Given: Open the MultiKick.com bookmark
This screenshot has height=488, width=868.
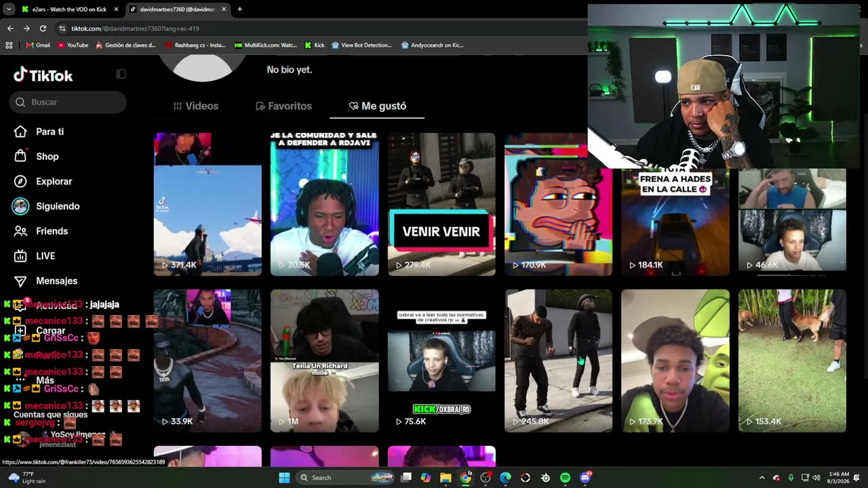Looking at the screenshot, I should [266, 45].
